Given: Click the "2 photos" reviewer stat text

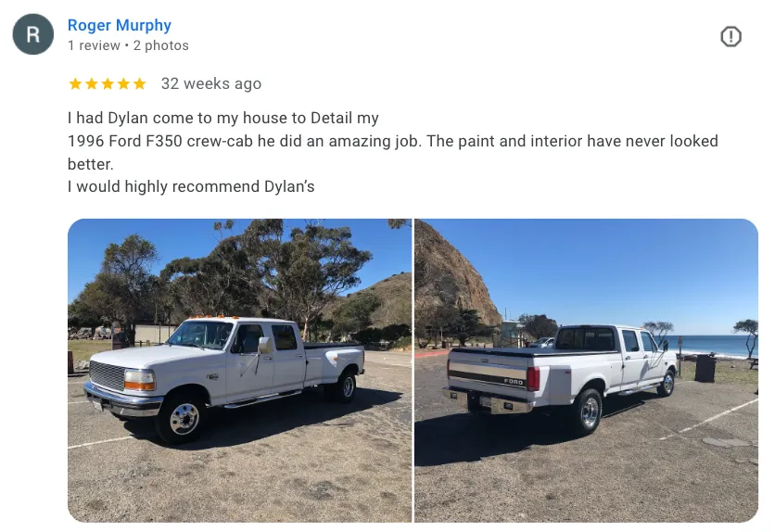Looking at the screenshot, I should (161, 45).
